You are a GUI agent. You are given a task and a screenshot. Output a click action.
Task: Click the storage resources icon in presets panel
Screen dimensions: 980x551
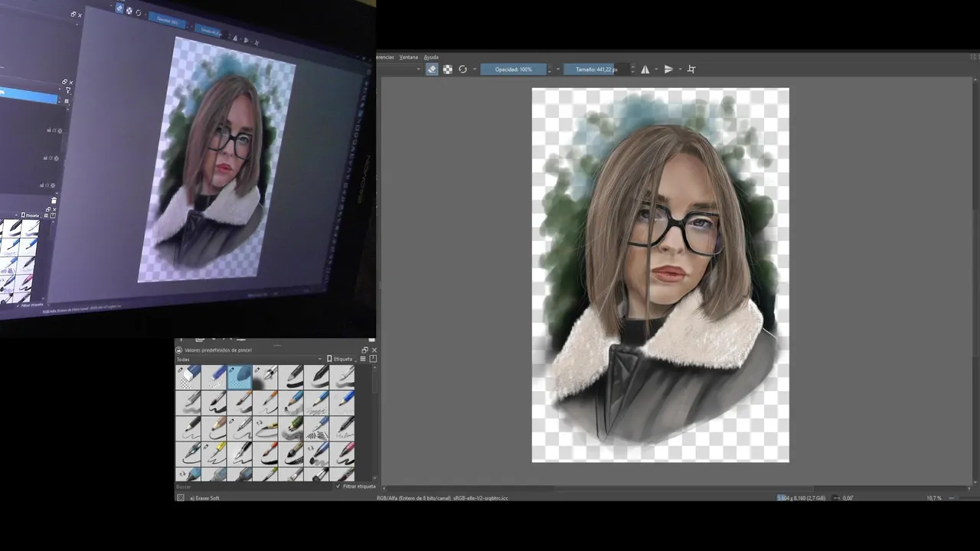[373, 359]
